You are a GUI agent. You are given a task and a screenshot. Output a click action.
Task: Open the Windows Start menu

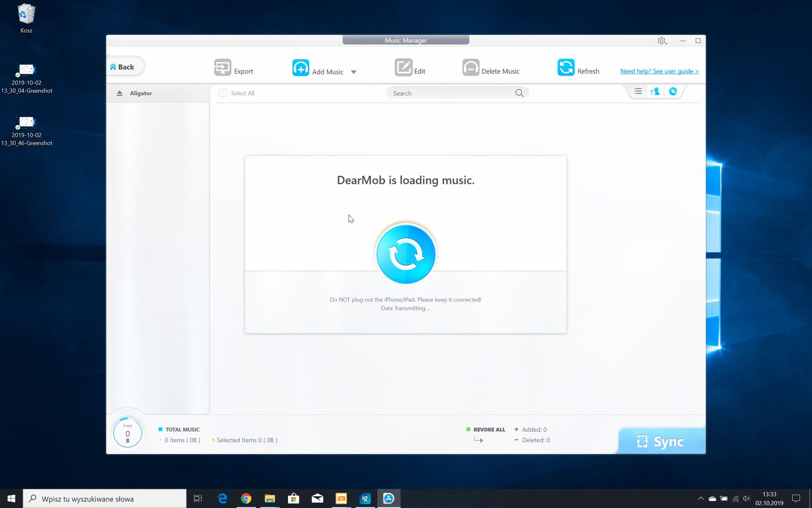11,499
